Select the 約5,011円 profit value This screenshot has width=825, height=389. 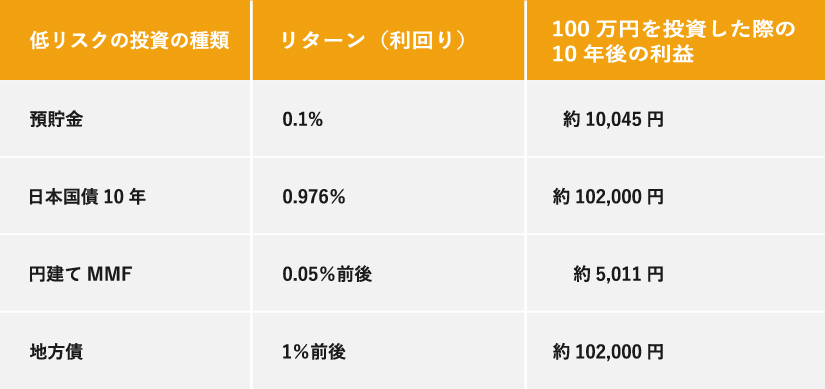(618, 274)
